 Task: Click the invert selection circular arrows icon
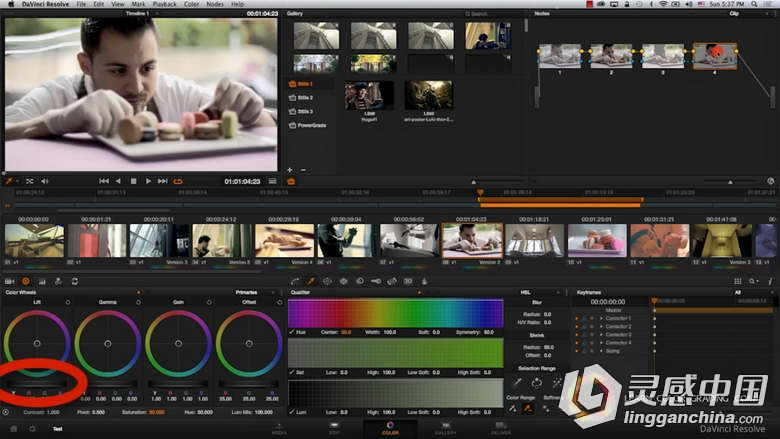click(537, 382)
